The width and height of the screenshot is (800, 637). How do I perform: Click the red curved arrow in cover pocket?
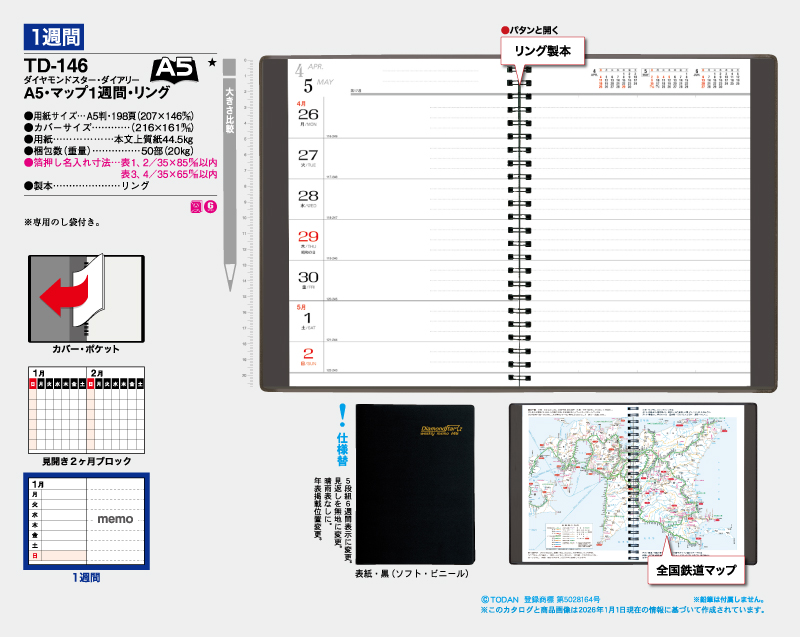click(64, 296)
